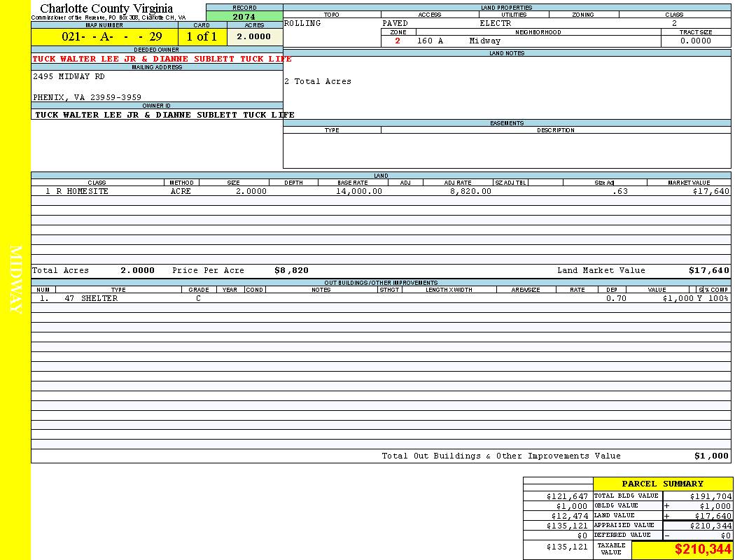Click the PAVED access value
Image resolution: width=735 pixels, height=560 pixels.
pos(395,24)
